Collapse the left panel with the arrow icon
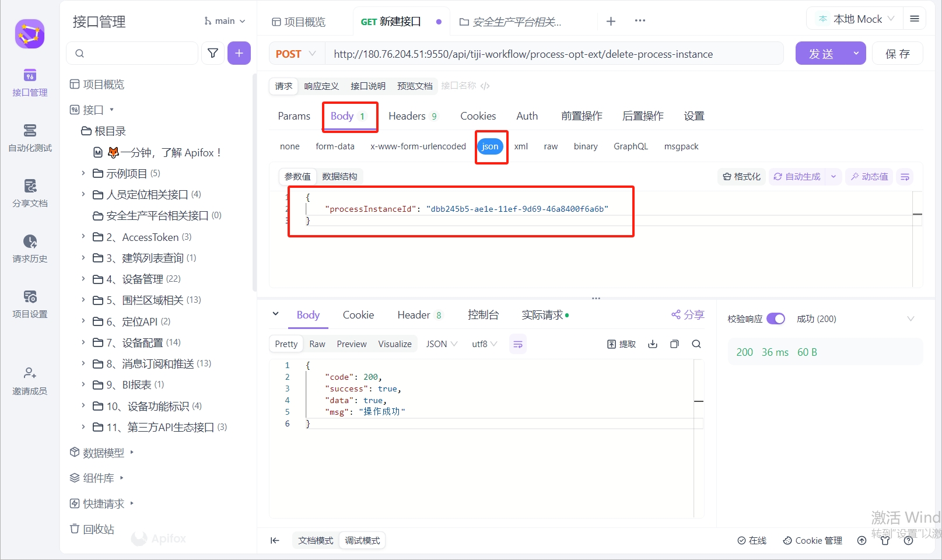 (275, 541)
